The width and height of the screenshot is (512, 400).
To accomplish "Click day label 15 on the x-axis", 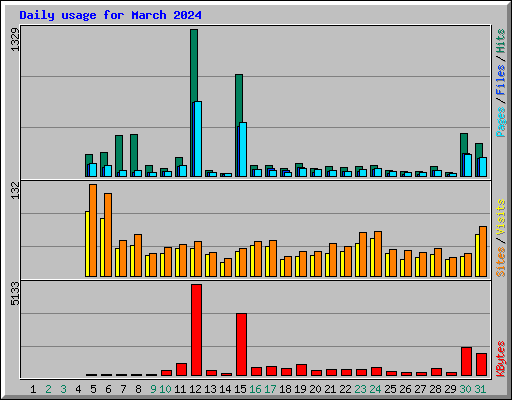I will click(240, 389).
